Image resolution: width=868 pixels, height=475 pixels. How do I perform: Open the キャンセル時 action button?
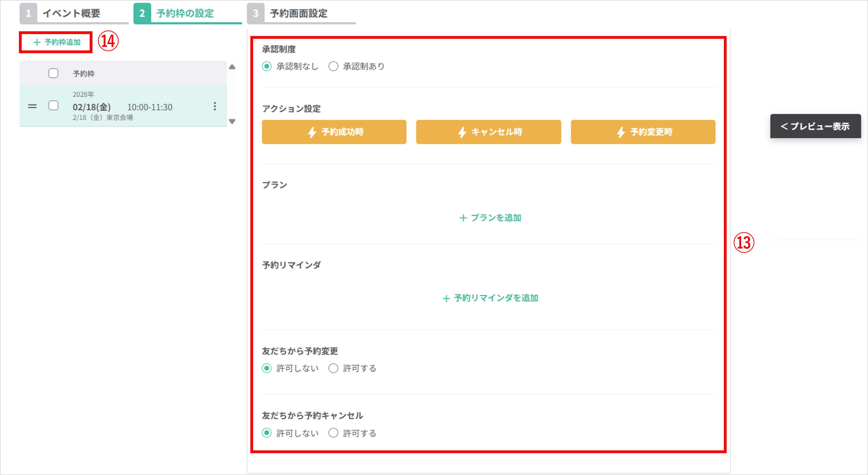488,132
